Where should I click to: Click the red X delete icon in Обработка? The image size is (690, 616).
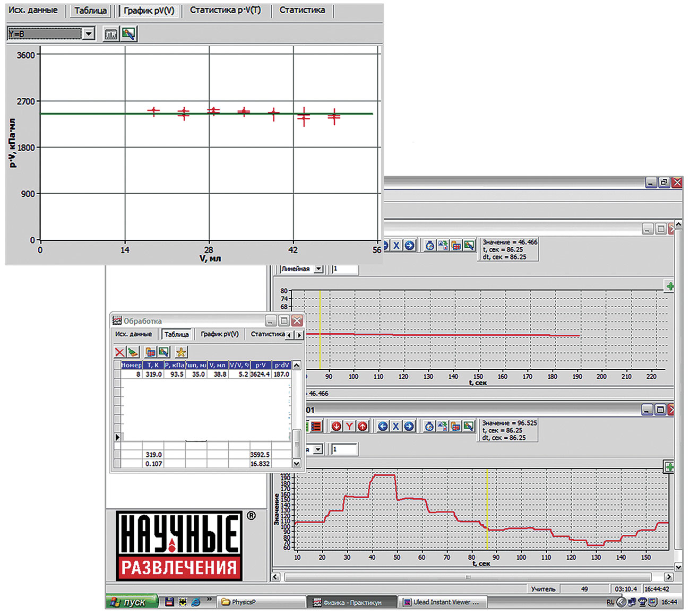click(x=120, y=352)
